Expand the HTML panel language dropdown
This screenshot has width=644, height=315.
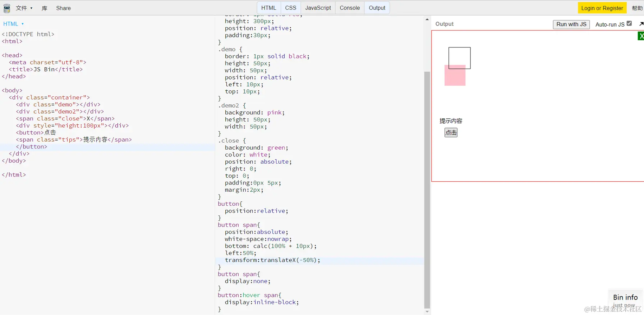(14, 24)
